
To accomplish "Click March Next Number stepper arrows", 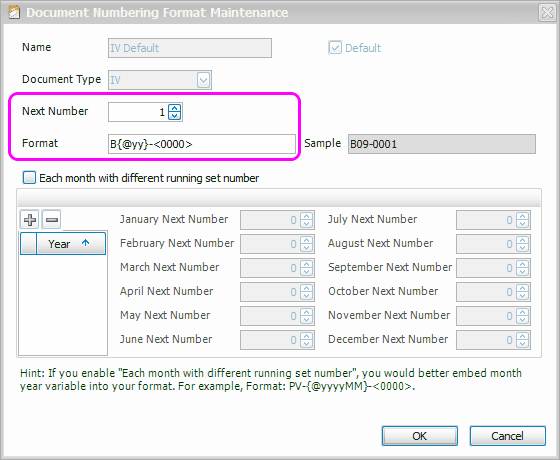I will click(306, 268).
